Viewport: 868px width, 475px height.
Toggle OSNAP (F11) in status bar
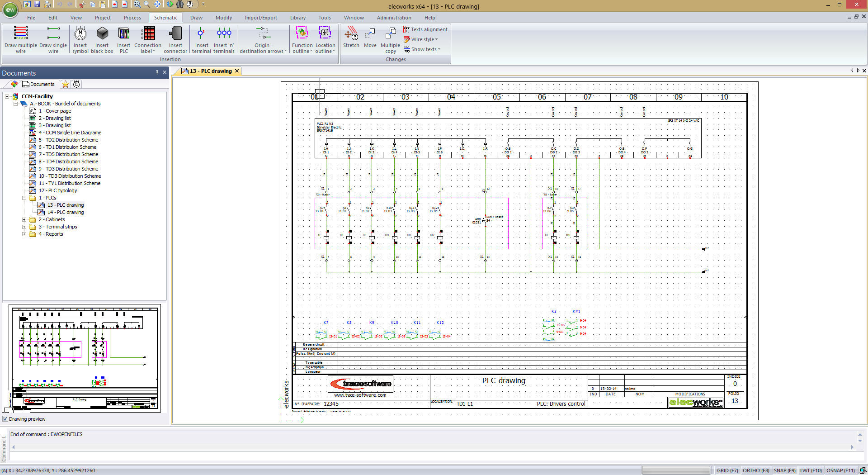pyautogui.click(x=840, y=470)
